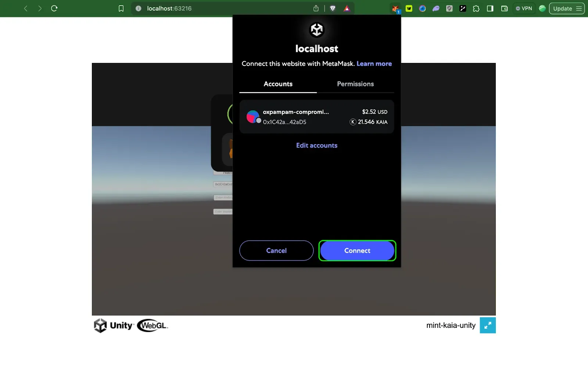Screen dimensions: 588x379
Task: Click the Edit accounts link
Action: coord(316,145)
